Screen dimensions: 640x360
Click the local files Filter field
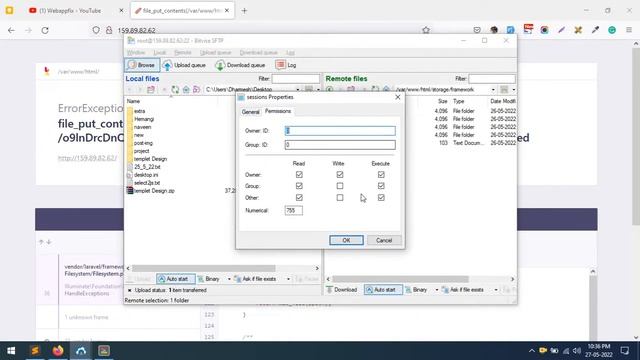(x=296, y=78)
